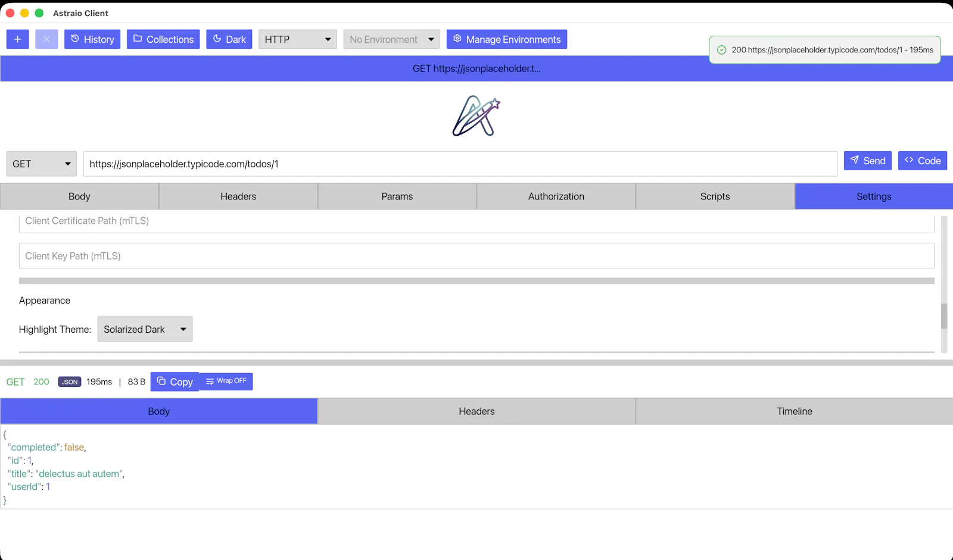953x560 pixels.
Task: Switch to Dark theme
Action: click(229, 39)
